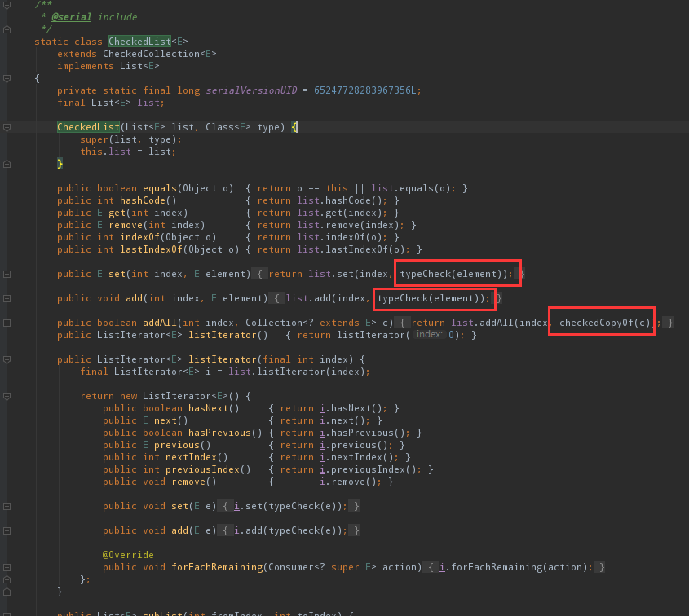Image resolution: width=689 pixels, height=616 pixels.
Task: Click the "index:" parameter inlay hint
Action: 429,335
